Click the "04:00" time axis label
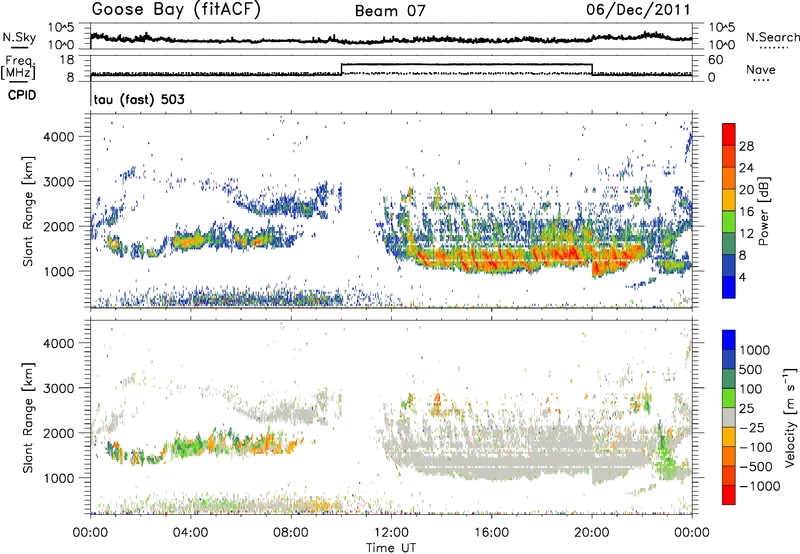 tap(190, 533)
